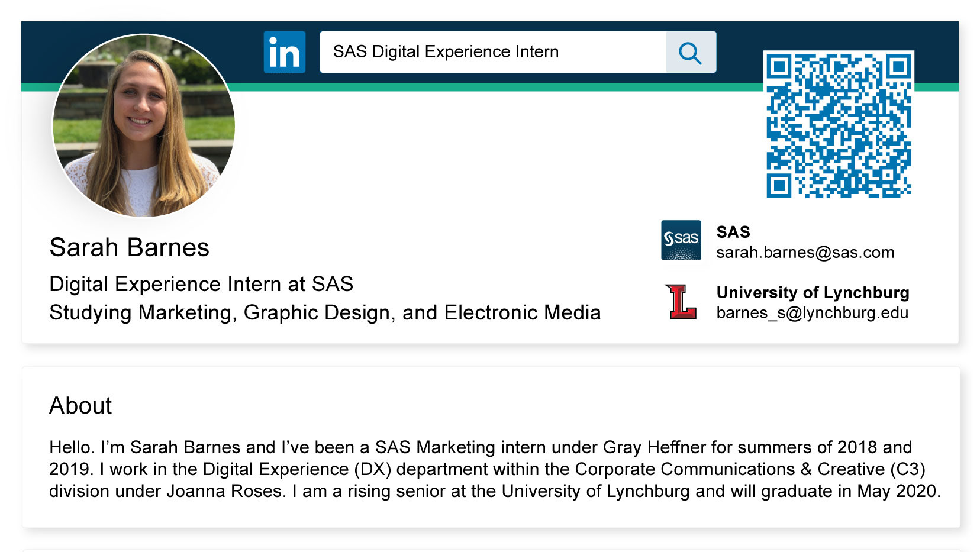Click the LinkedIn logo icon

(285, 52)
